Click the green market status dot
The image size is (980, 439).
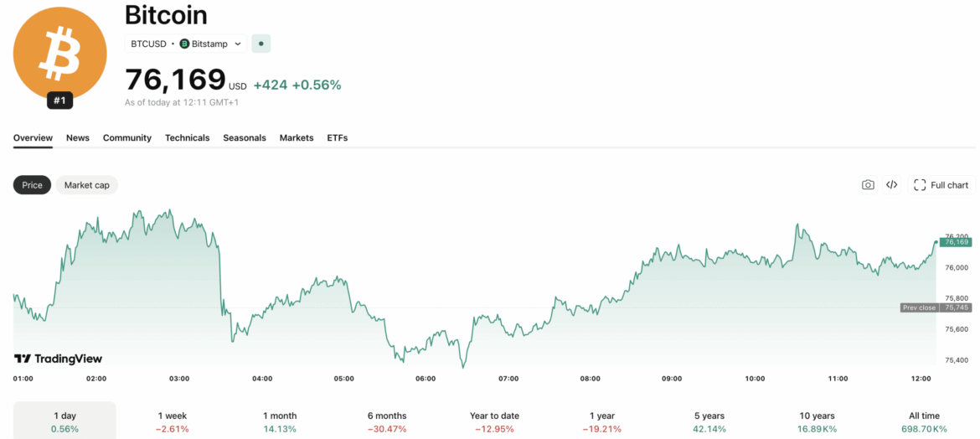click(x=261, y=44)
